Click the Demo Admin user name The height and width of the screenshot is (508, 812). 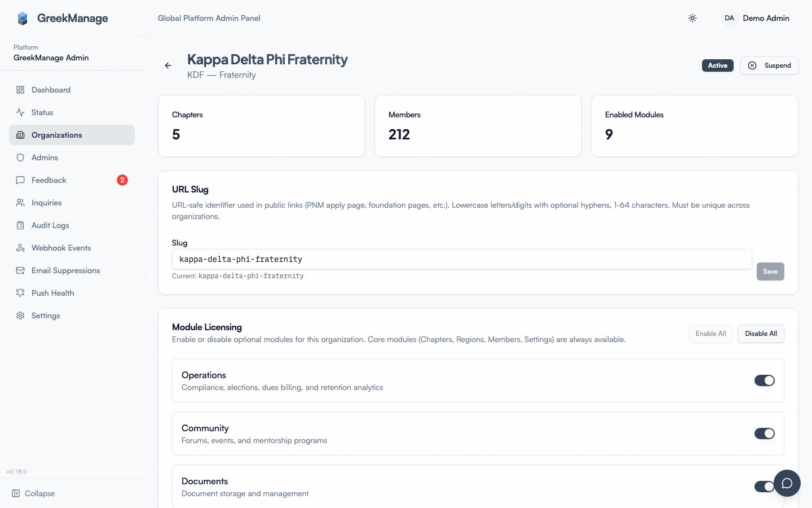click(x=766, y=18)
